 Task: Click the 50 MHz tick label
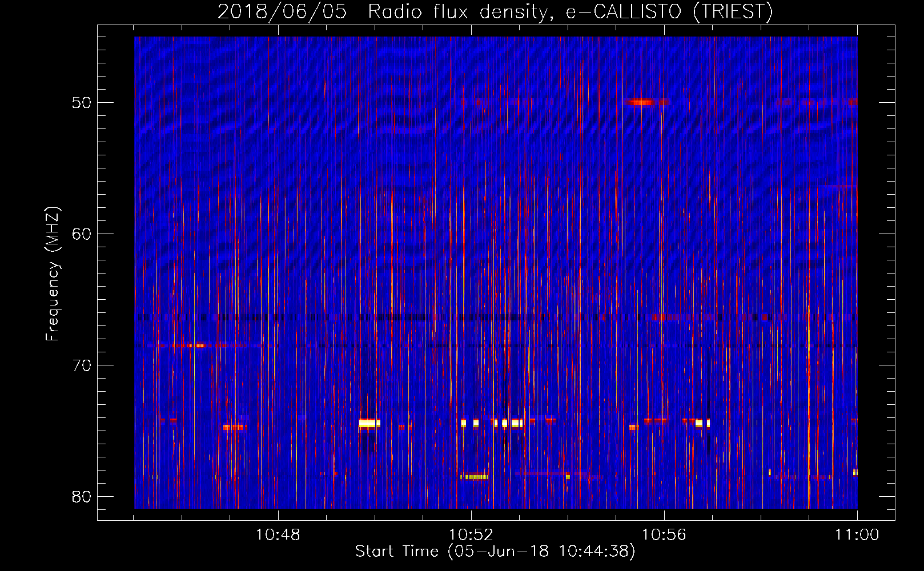82,103
